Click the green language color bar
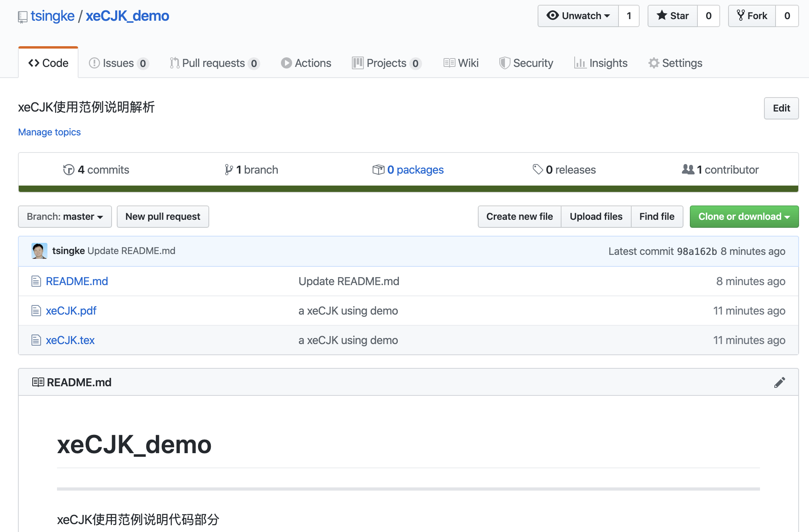 [x=408, y=189]
